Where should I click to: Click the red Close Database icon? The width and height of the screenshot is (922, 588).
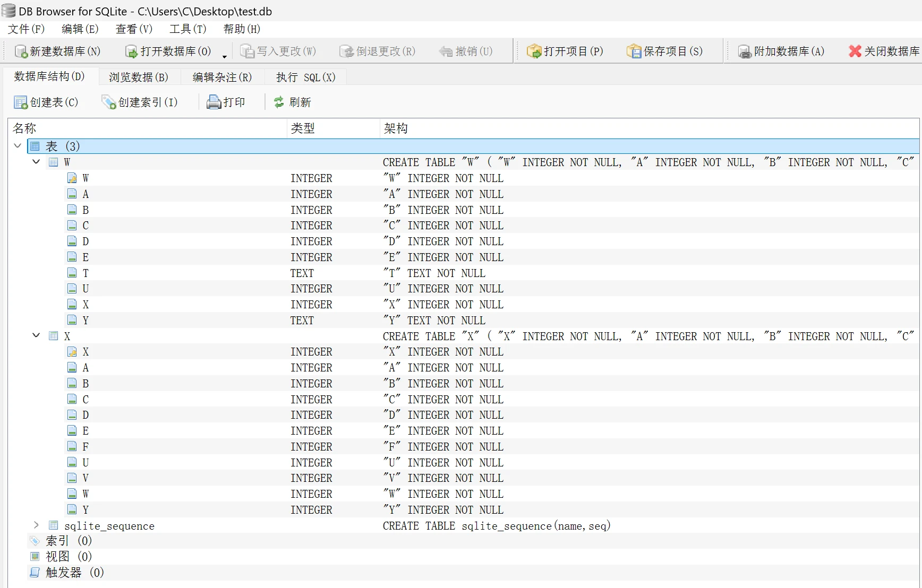coord(855,51)
